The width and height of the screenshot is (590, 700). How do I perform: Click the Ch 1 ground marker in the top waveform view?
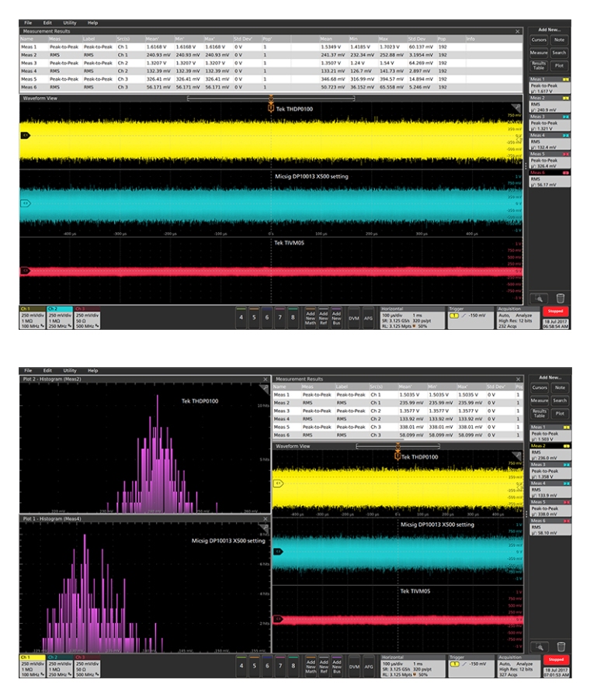[24, 135]
